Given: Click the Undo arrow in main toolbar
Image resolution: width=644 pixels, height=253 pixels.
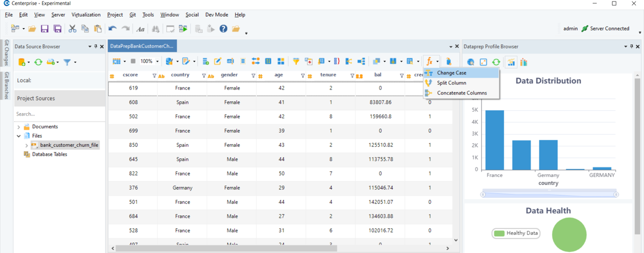Looking at the screenshot, I should [x=112, y=29].
